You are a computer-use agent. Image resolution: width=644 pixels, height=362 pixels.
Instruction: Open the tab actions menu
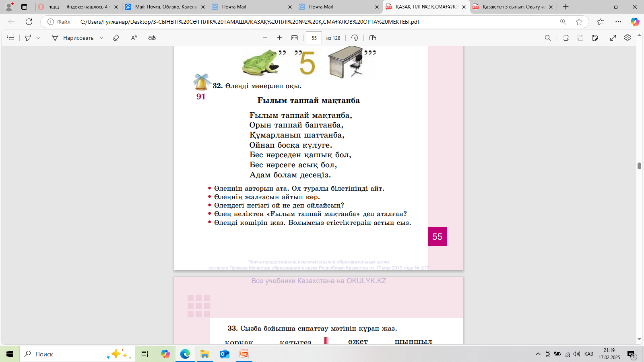(24, 7)
